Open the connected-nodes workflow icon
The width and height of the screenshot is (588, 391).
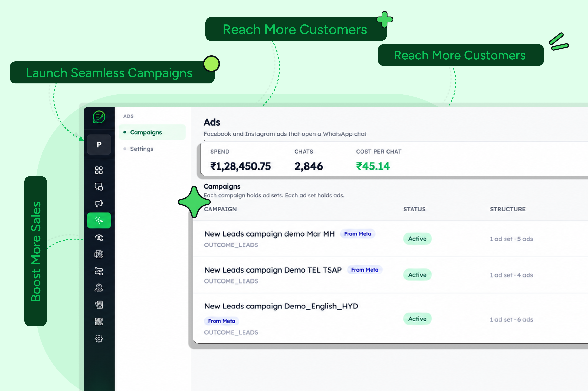[x=99, y=271]
